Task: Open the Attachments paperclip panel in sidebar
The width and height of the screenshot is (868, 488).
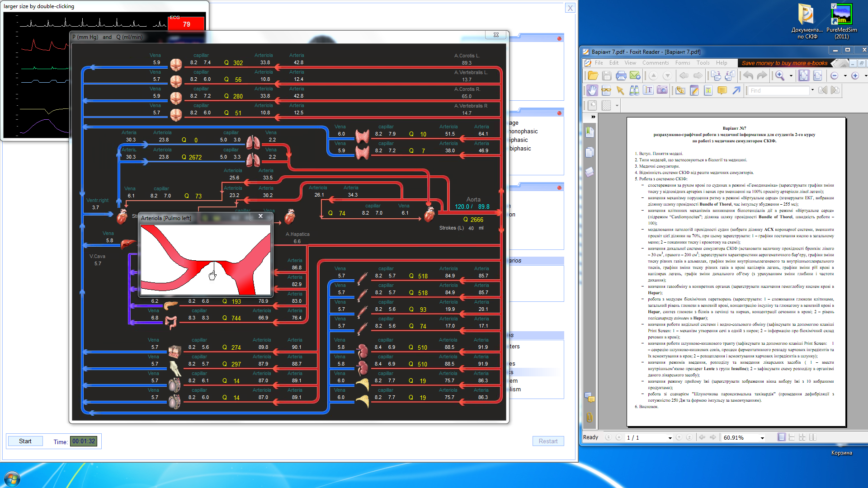Action: coord(590,418)
